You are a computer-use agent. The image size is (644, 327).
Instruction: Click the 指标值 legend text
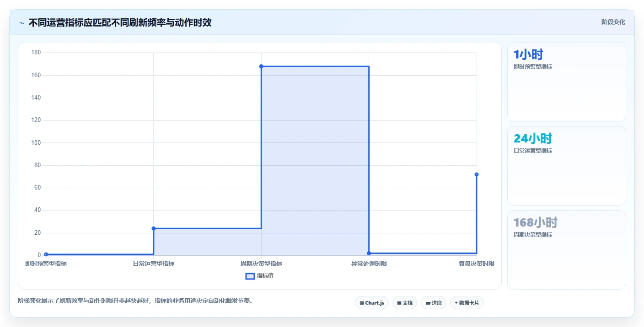coord(265,276)
